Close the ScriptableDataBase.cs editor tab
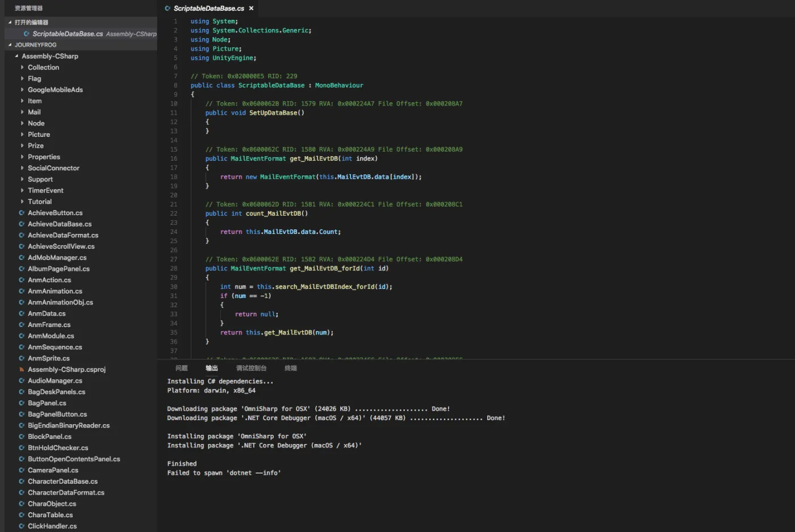 pos(251,9)
